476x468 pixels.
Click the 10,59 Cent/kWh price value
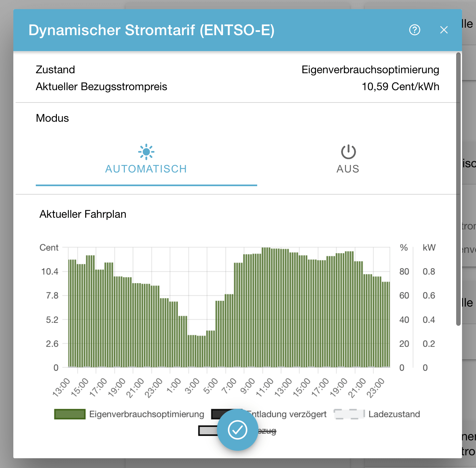coord(400,87)
